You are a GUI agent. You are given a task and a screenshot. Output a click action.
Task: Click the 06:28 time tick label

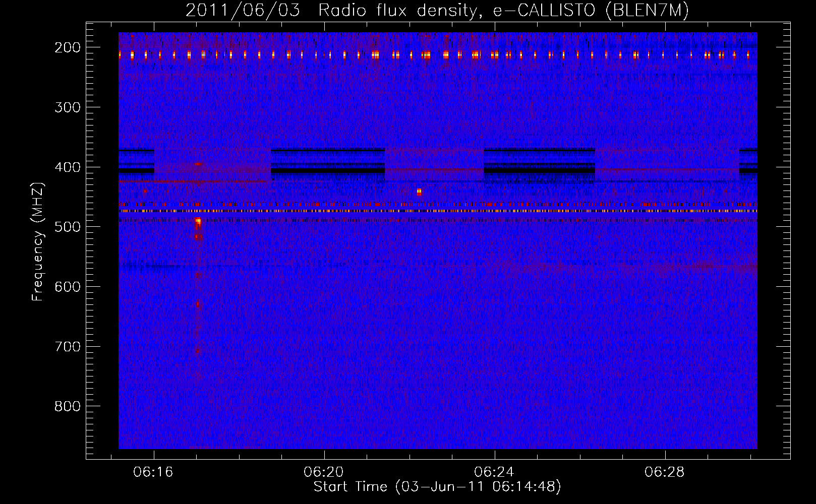(665, 472)
